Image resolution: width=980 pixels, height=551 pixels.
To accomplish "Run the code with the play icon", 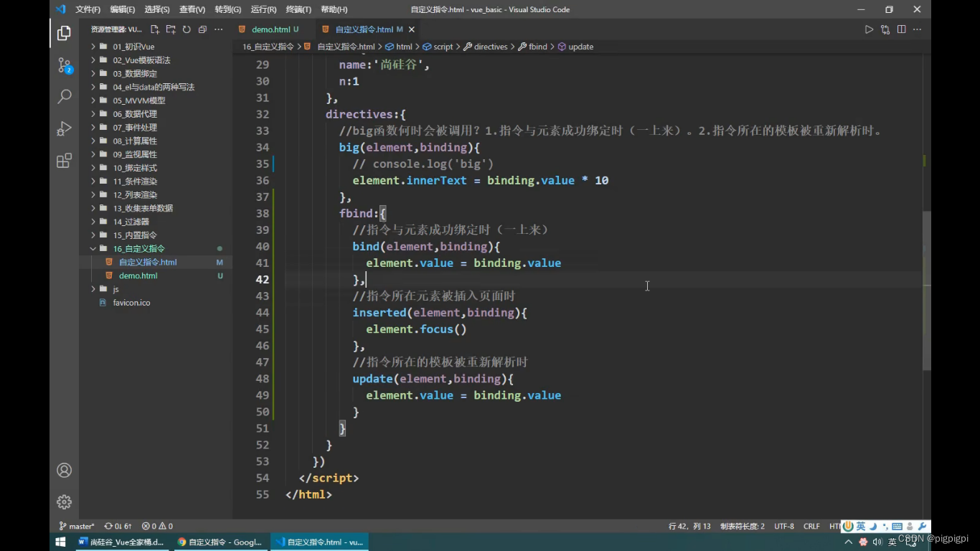I will (x=869, y=29).
